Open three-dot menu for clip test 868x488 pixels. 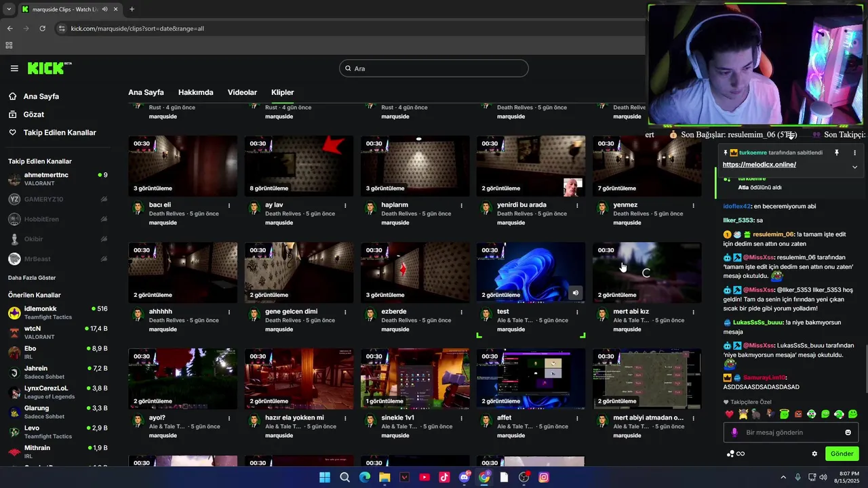click(x=577, y=312)
